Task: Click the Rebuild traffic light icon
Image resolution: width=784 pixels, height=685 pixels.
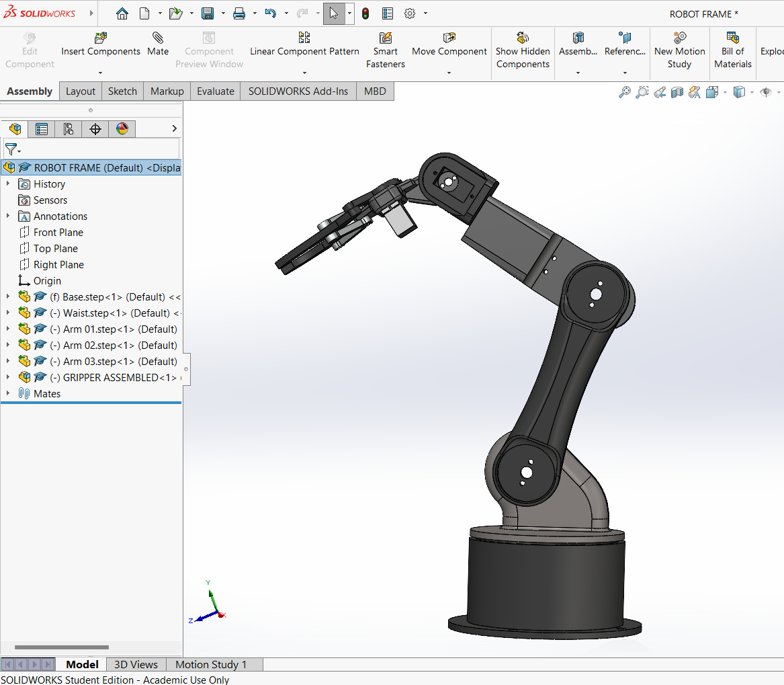Action: pos(365,13)
